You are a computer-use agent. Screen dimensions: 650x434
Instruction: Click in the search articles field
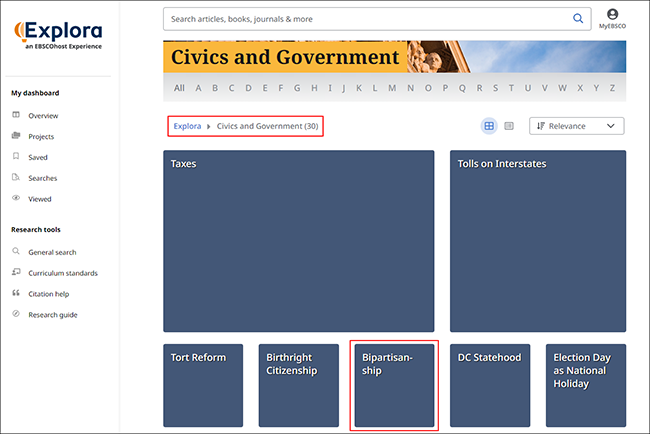tap(377, 19)
